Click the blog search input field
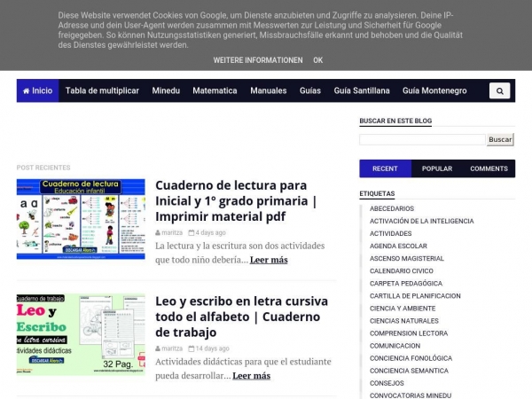This screenshot has height=399, width=532. pos(423,139)
